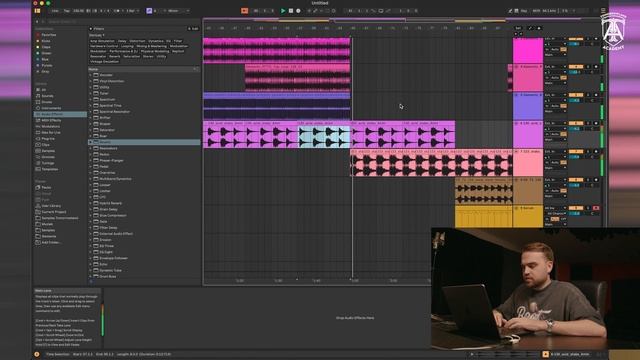Expand the Saturator device folder
This screenshot has height=360, width=640.
91,130
